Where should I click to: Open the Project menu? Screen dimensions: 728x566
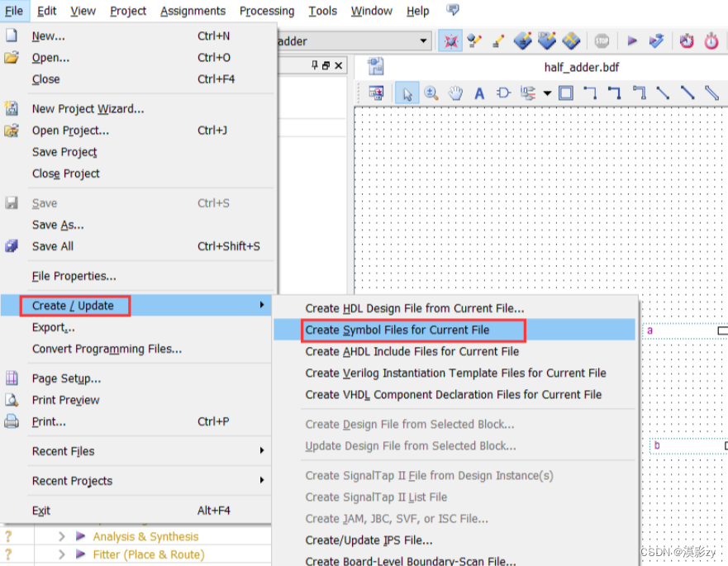coord(128,11)
